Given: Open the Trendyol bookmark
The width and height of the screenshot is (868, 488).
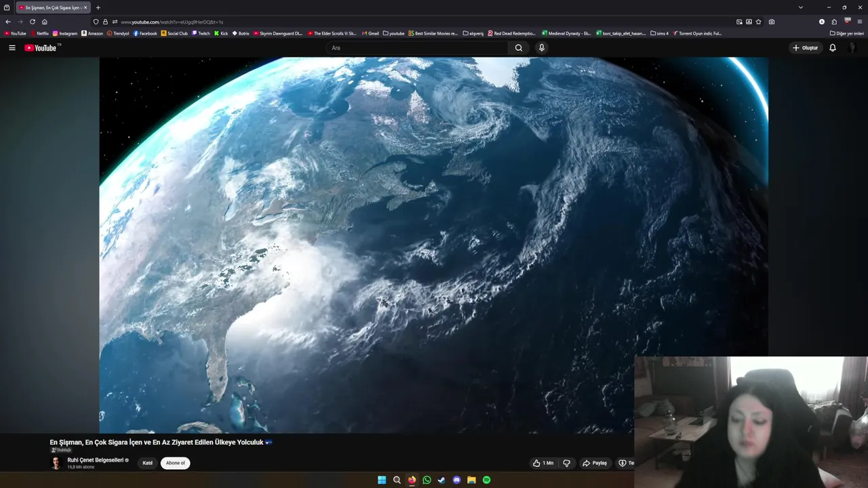Looking at the screenshot, I should tap(119, 33).
